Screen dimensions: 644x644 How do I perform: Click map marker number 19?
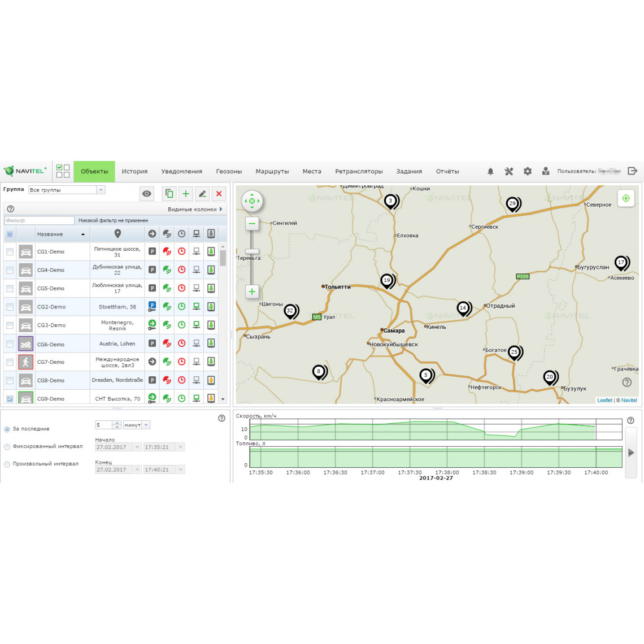tap(387, 281)
